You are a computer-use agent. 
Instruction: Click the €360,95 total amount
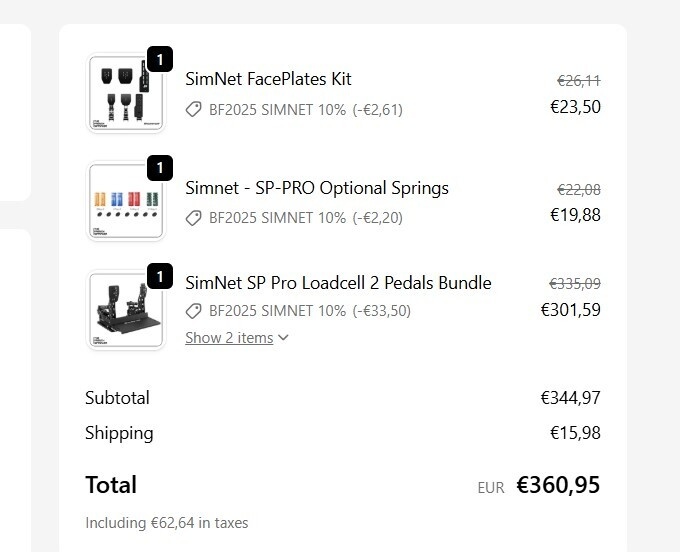coord(558,486)
